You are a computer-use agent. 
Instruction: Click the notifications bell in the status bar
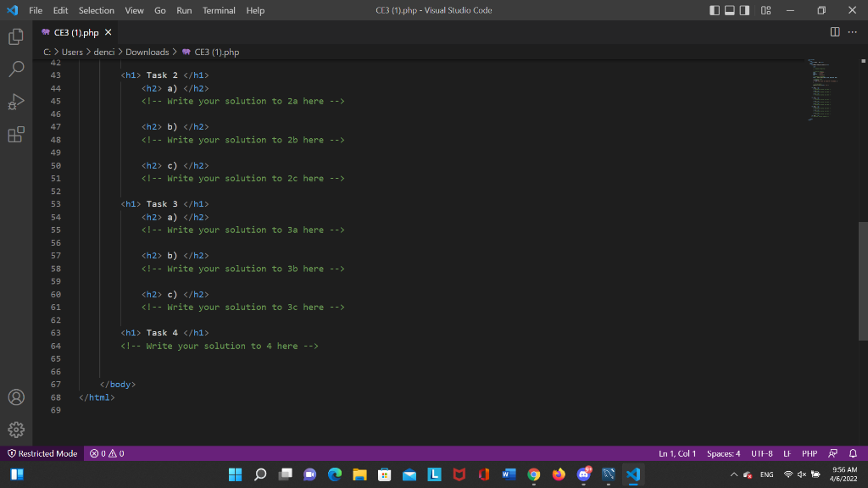[x=854, y=453]
